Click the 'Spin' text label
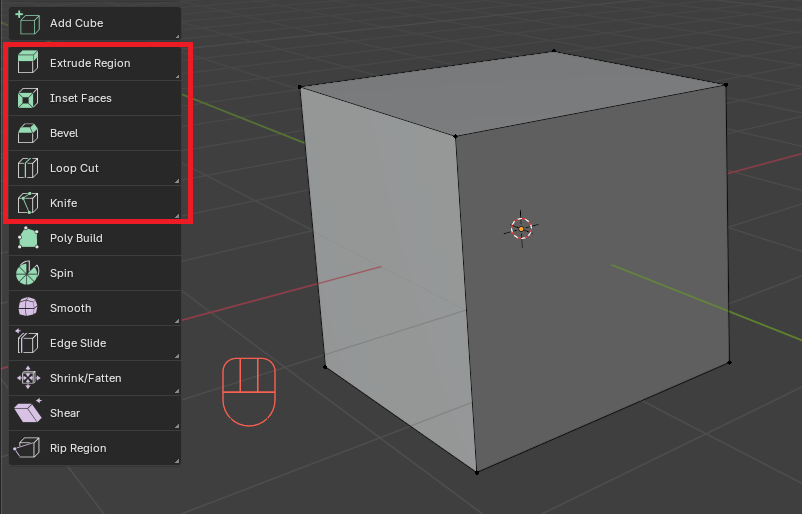The height and width of the screenshot is (514, 802). [x=62, y=273]
